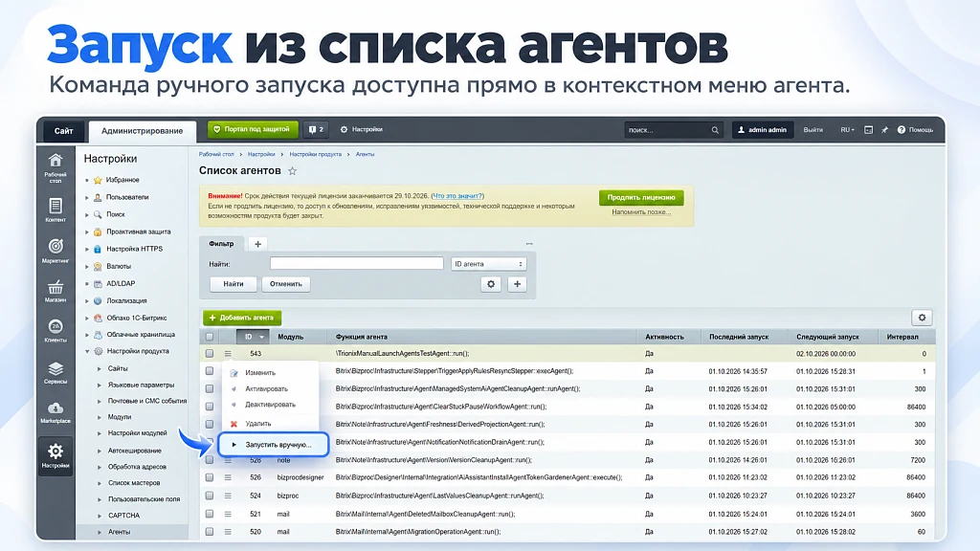Click the plus button beside filter gear
The height and width of the screenshot is (551, 980).
(517, 284)
